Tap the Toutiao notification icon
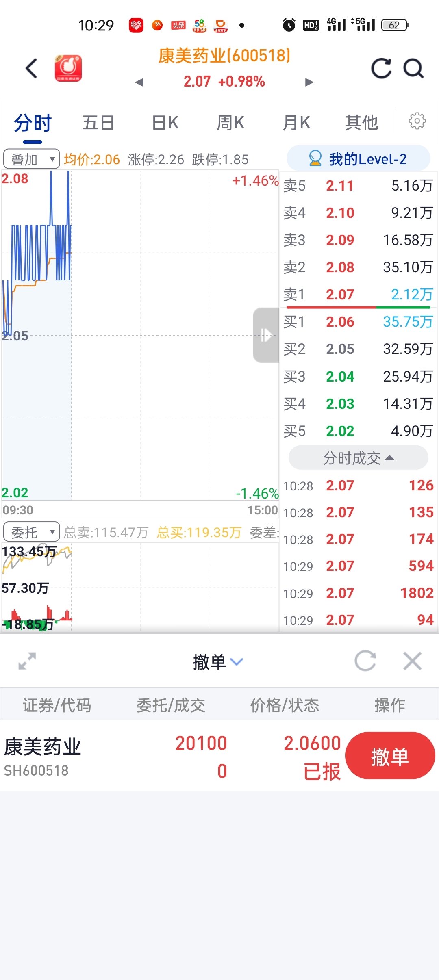The width and height of the screenshot is (439, 980). click(x=178, y=25)
